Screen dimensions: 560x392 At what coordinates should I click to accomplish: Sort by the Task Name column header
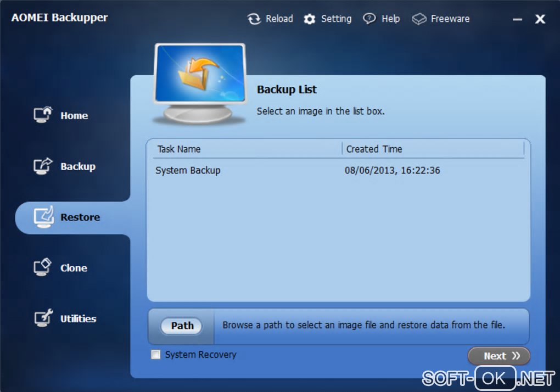pyautogui.click(x=178, y=149)
